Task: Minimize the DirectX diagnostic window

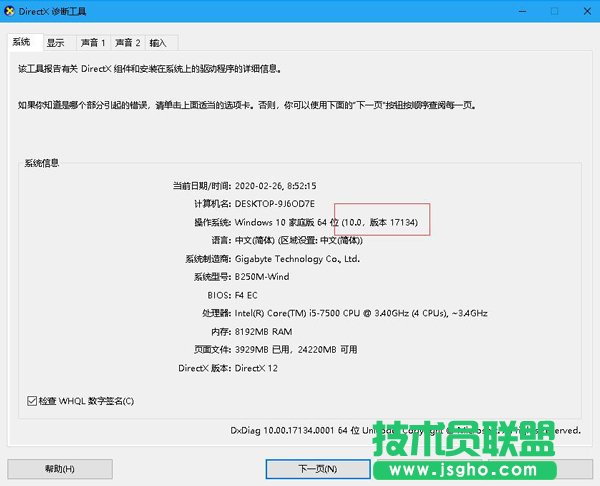Action: 522,11
